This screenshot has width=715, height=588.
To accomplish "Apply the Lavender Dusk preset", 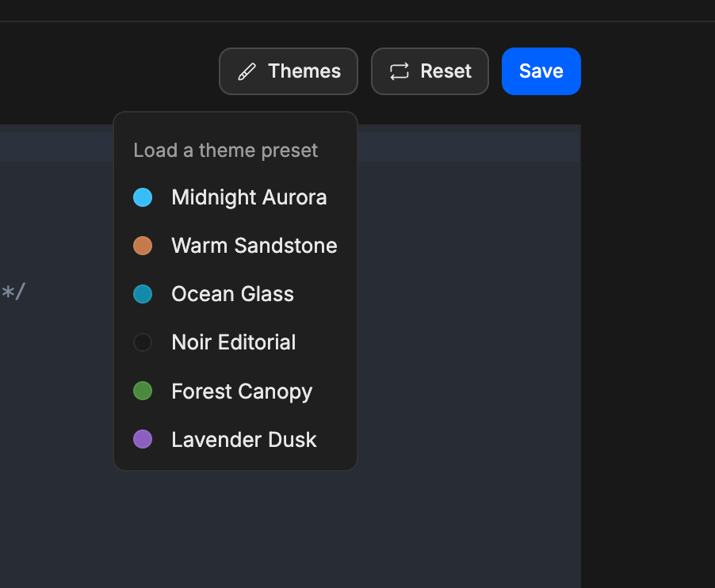I will coord(235,439).
